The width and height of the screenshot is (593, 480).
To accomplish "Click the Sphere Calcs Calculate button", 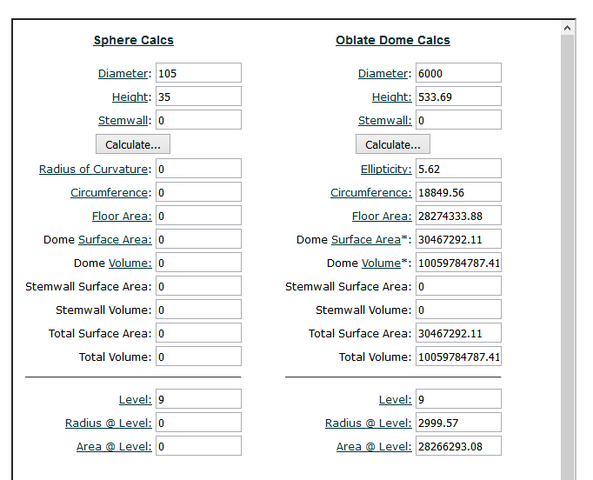I will tap(133, 144).
